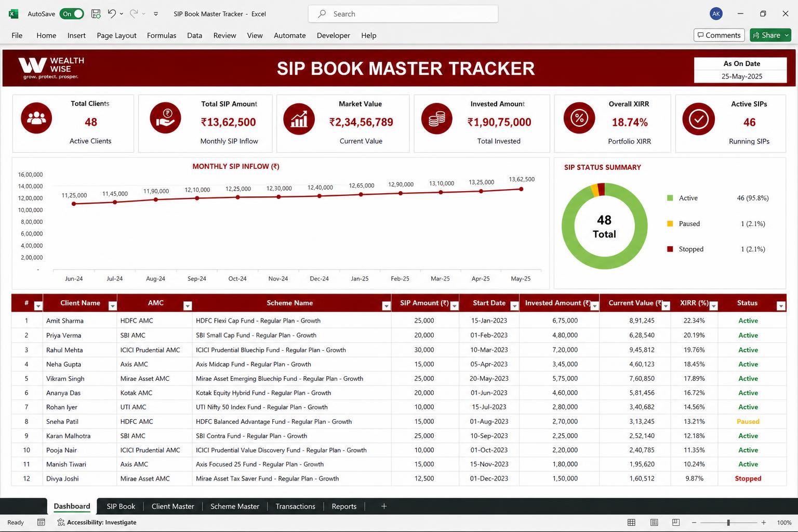Open the Formulas ribbon tab
This screenshot has width=798, height=532.
[162, 35]
